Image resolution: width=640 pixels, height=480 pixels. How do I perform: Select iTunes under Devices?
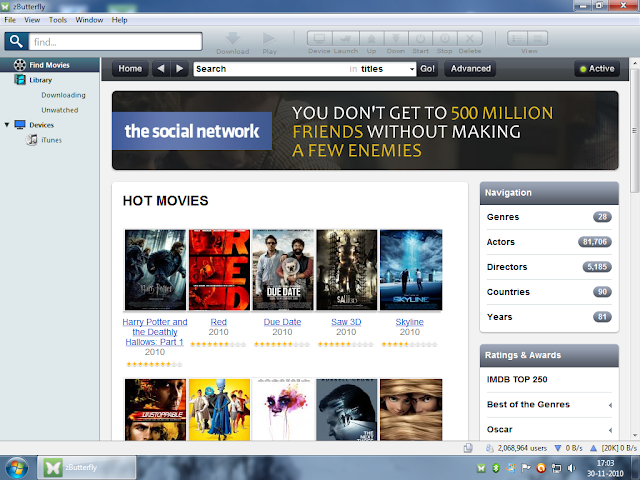51,140
